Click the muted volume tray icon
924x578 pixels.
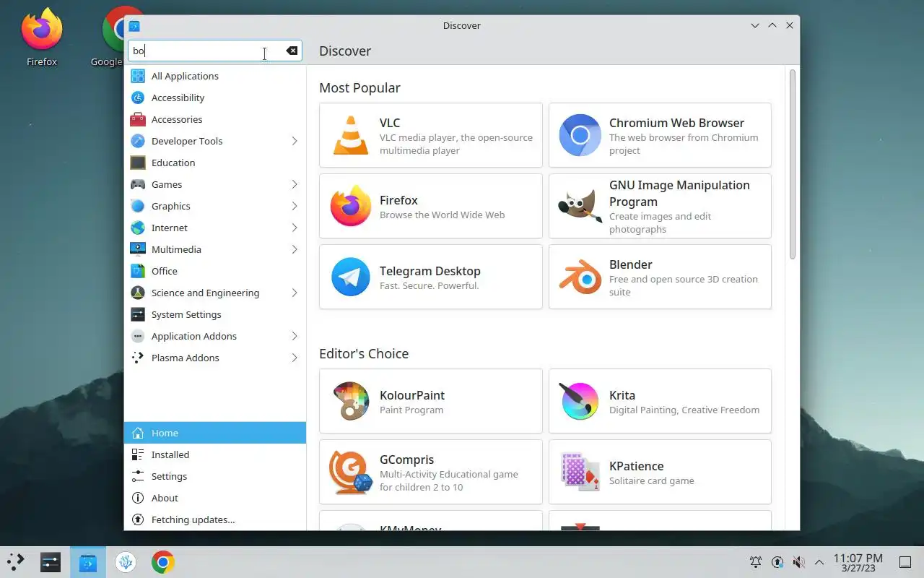798,562
